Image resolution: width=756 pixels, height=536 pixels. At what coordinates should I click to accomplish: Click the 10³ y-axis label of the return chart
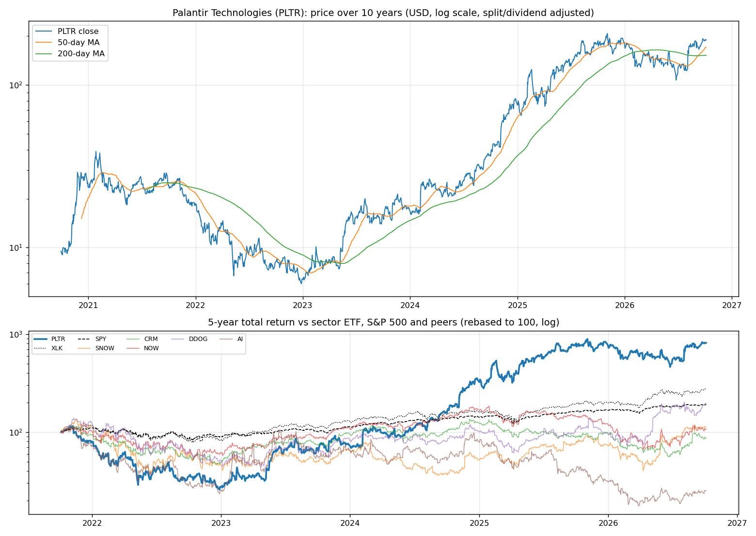(17, 335)
